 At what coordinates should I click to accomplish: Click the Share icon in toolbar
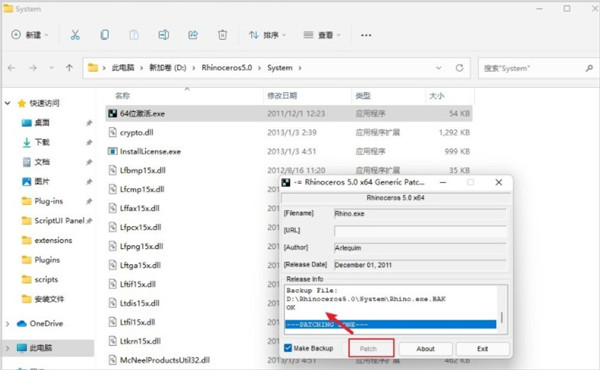pos(193,35)
